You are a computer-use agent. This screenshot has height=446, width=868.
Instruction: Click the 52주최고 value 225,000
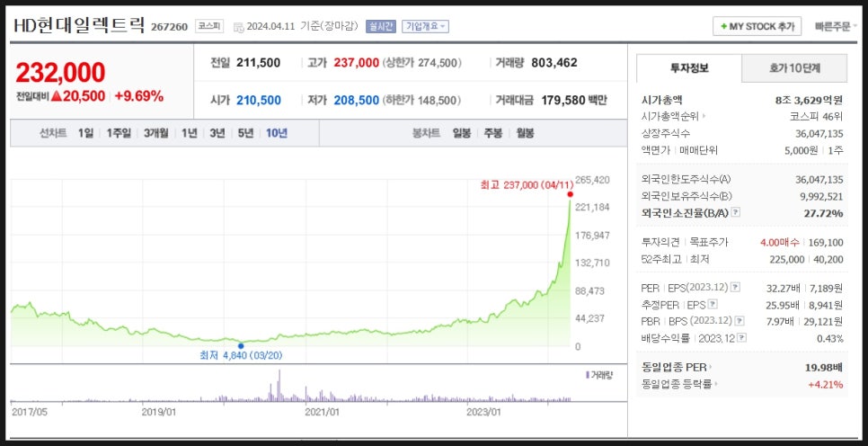(786, 259)
